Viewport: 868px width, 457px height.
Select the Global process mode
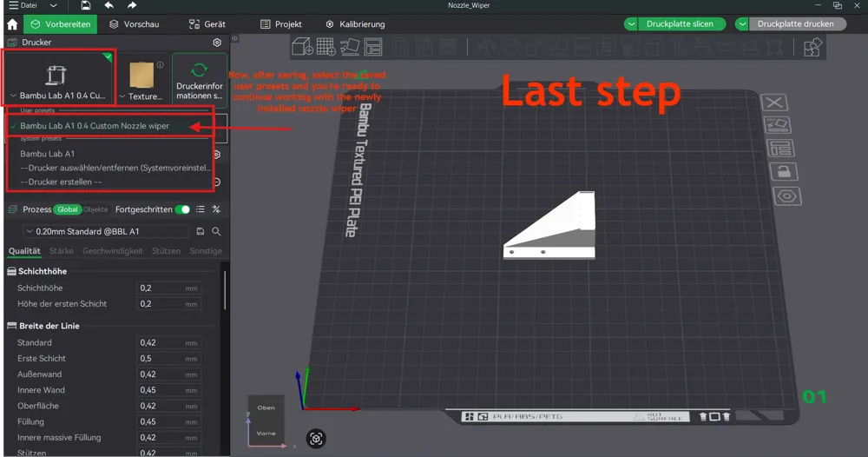pyautogui.click(x=68, y=209)
